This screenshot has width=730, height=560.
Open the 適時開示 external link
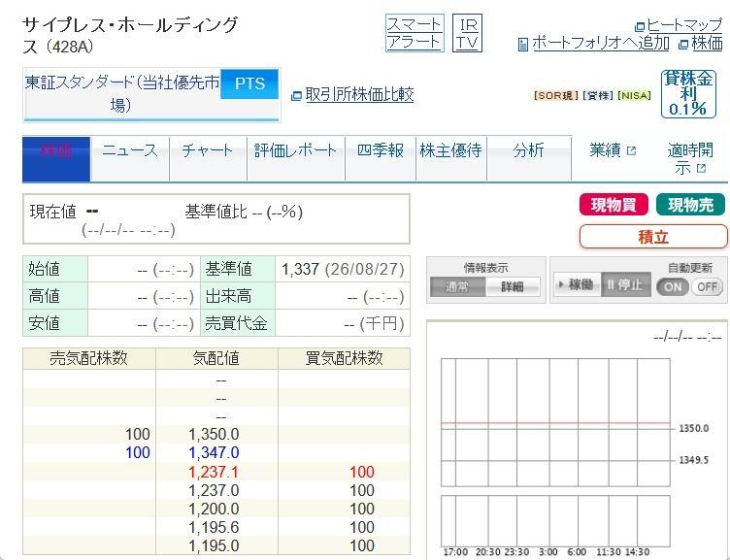point(689,159)
